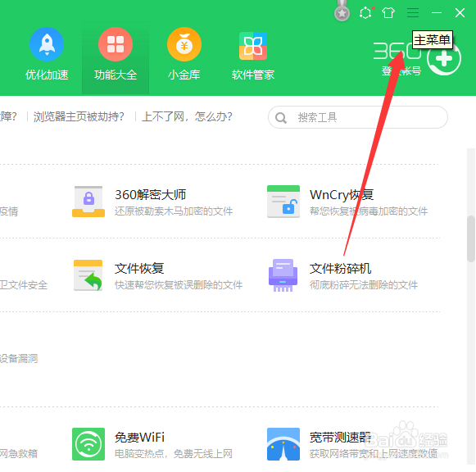Click the round plus account avatar

[444, 58]
